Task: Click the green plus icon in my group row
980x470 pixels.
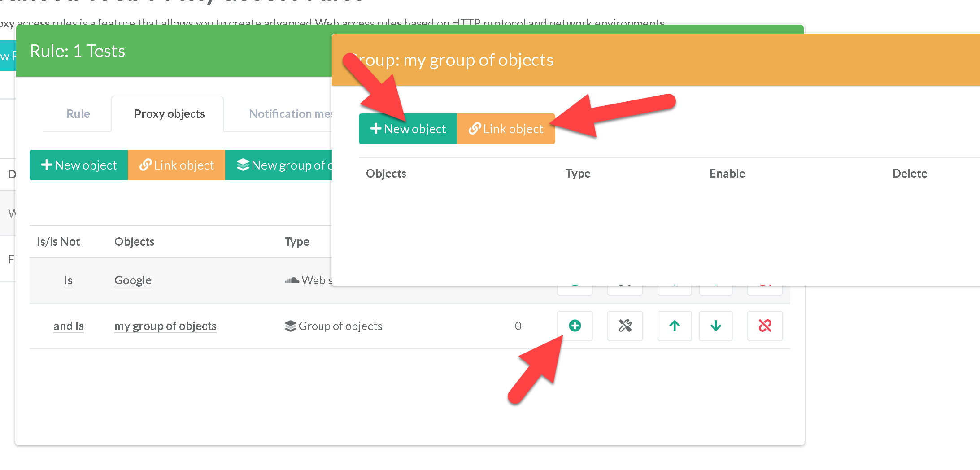Action: click(x=575, y=326)
